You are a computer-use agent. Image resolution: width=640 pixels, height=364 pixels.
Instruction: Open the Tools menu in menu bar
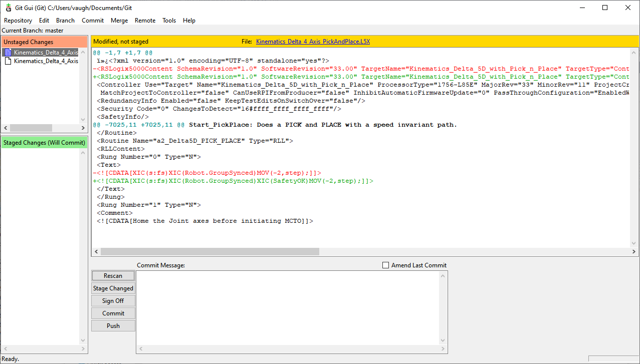pos(169,21)
